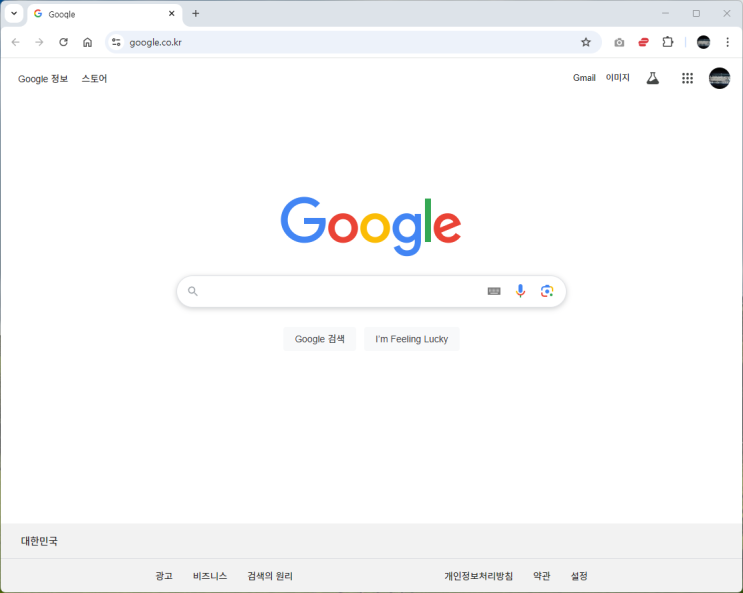The height and width of the screenshot is (593, 743).
Task: Click I'm Feeling Lucky button
Action: (x=411, y=339)
